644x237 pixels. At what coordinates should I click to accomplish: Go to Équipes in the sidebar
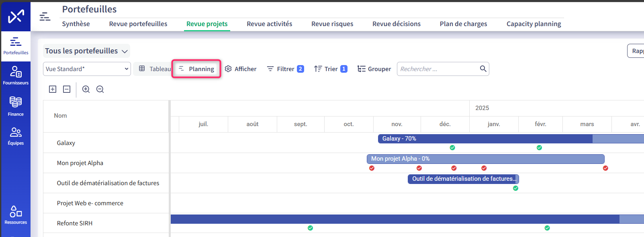pyautogui.click(x=16, y=136)
